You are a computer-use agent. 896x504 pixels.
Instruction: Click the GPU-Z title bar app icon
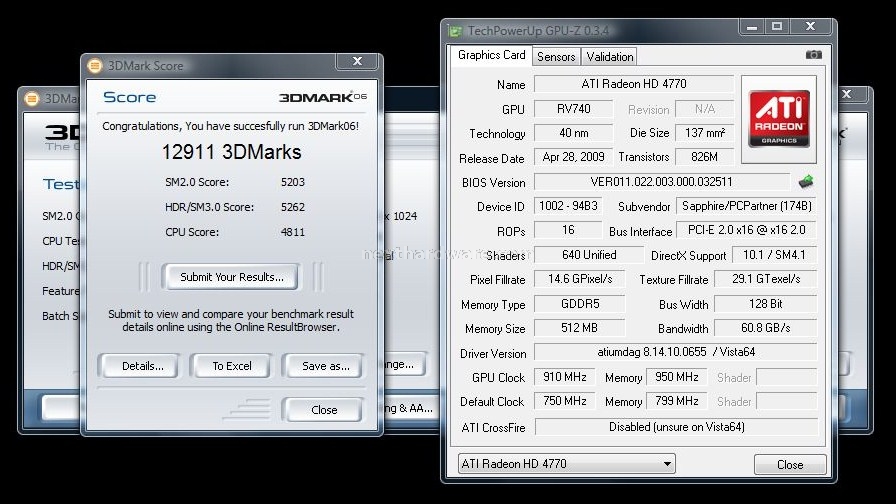(x=455, y=30)
